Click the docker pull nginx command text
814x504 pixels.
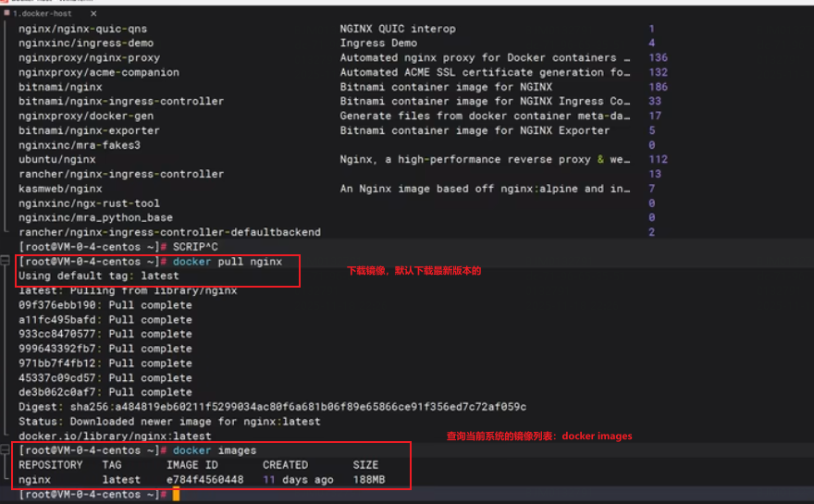pos(228,262)
